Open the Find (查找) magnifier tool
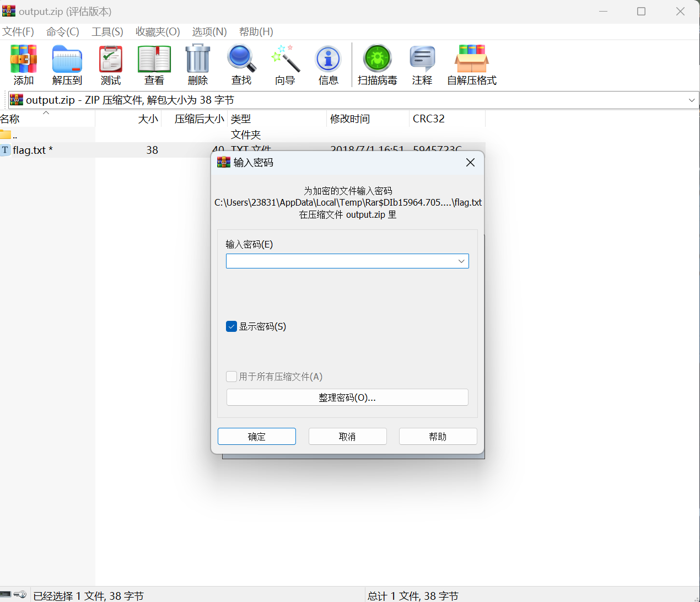 coord(241,59)
